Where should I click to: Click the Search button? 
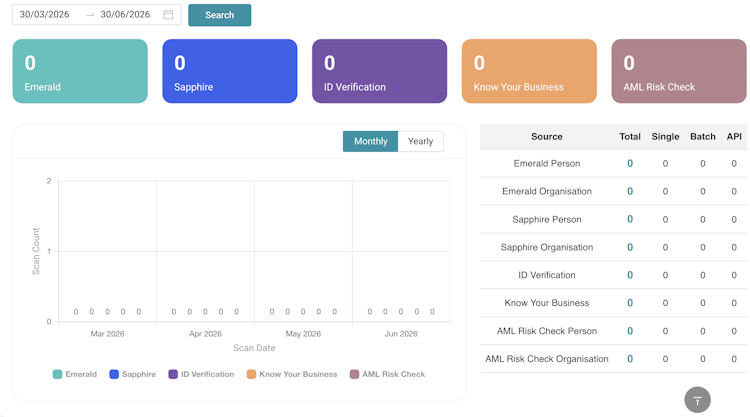[x=220, y=15]
